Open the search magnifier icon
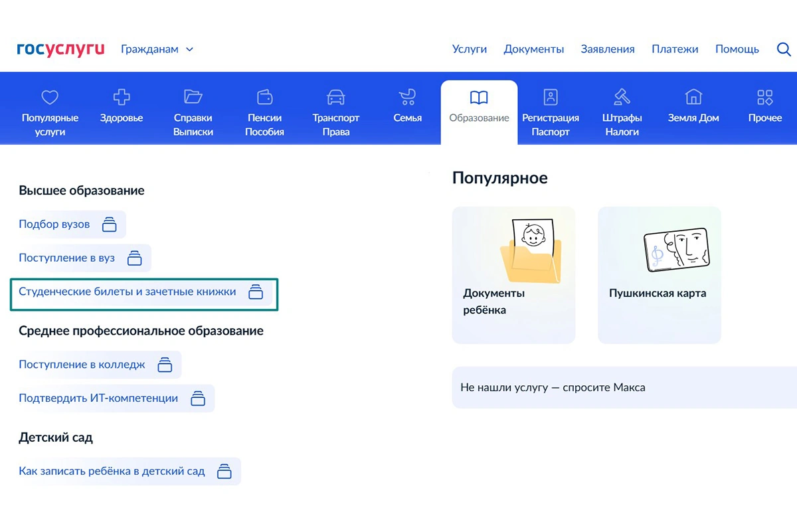Image resolution: width=797 pixels, height=532 pixels. click(784, 49)
